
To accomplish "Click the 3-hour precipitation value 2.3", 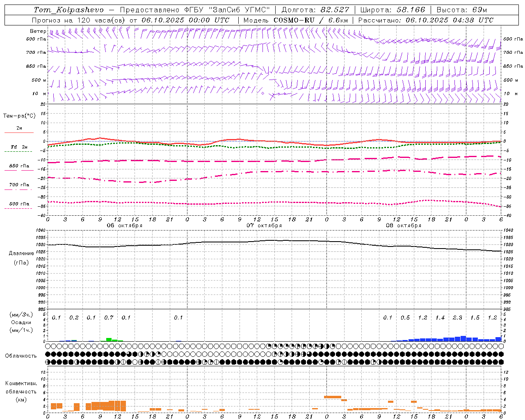I will click(457, 317).
